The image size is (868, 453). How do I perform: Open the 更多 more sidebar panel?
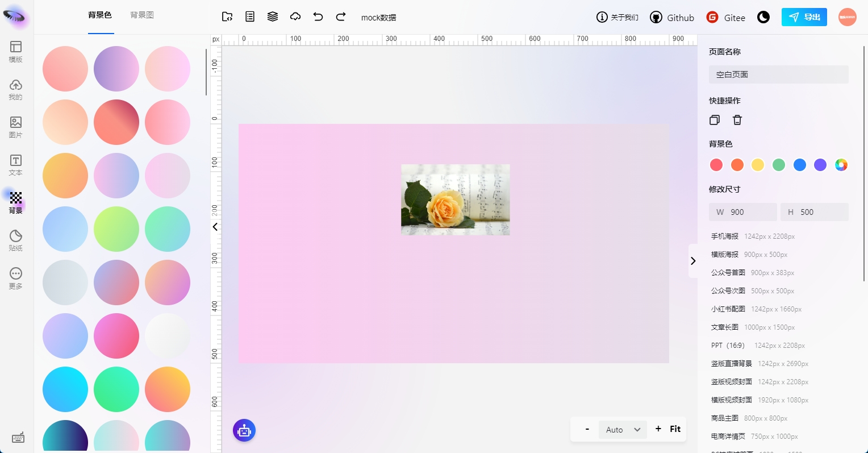tap(16, 278)
